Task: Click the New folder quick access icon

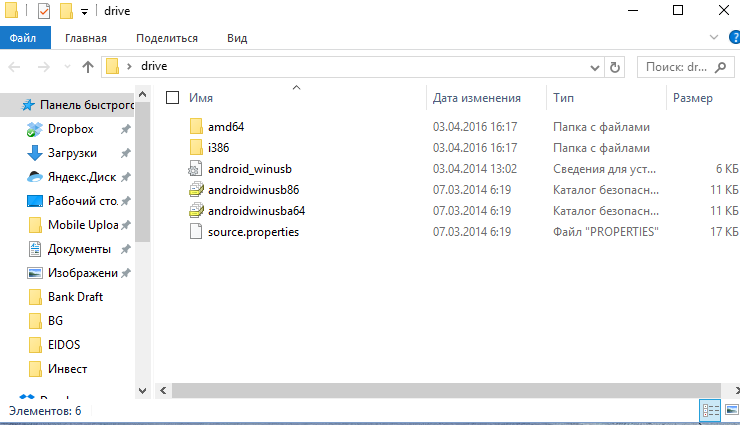Action: point(66,10)
